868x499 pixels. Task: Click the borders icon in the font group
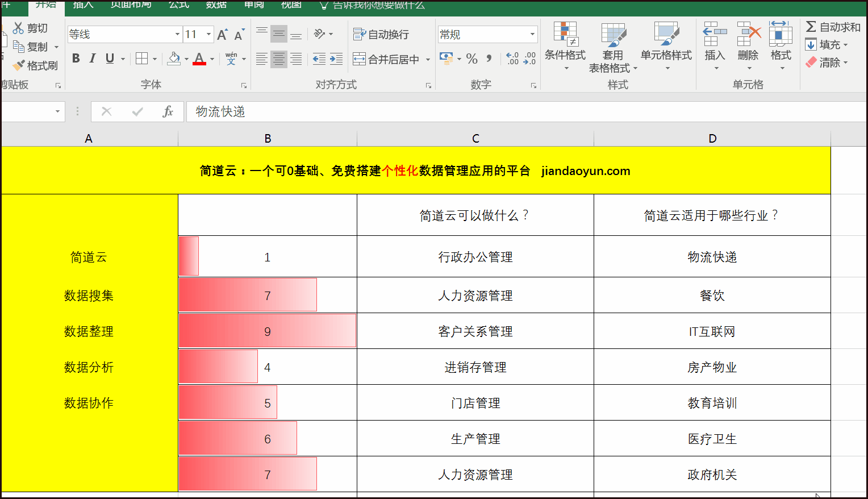click(141, 59)
